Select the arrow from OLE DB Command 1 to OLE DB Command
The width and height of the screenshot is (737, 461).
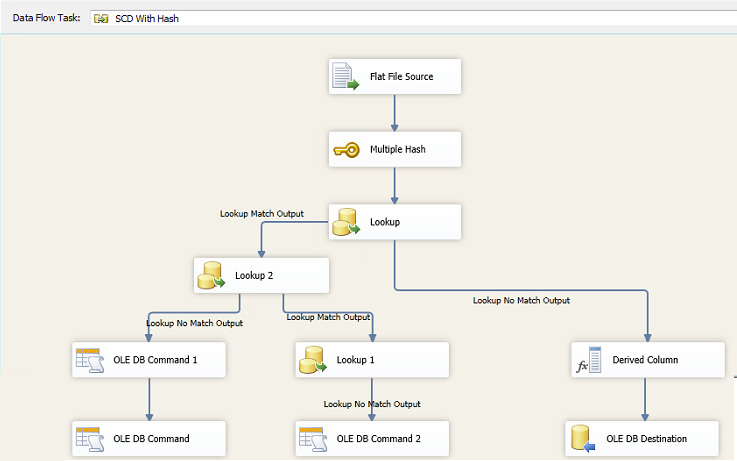(149, 399)
